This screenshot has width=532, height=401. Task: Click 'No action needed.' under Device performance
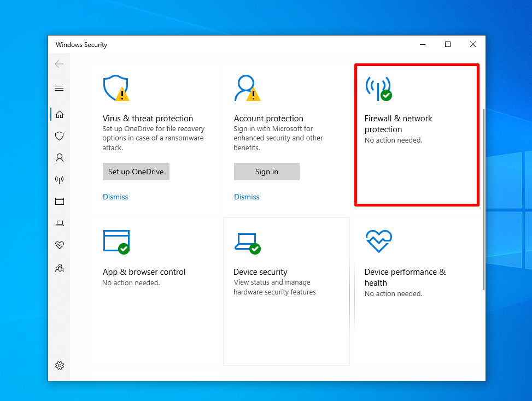click(393, 293)
